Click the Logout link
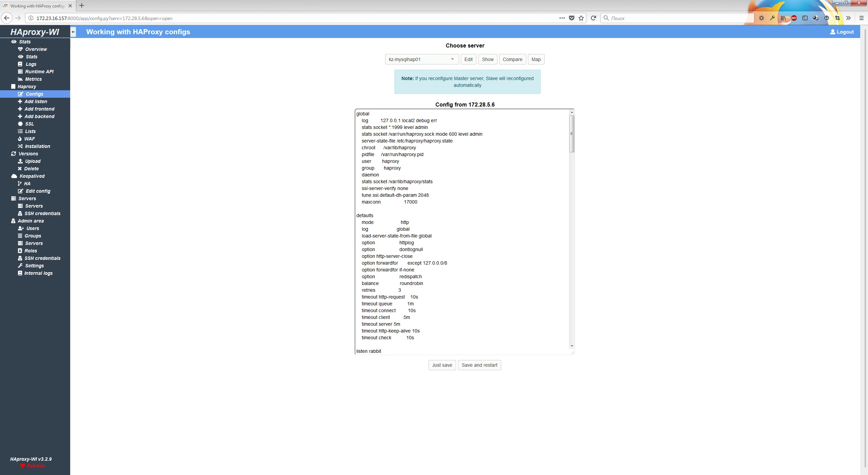Image resolution: width=868 pixels, height=475 pixels. pos(842,32)
